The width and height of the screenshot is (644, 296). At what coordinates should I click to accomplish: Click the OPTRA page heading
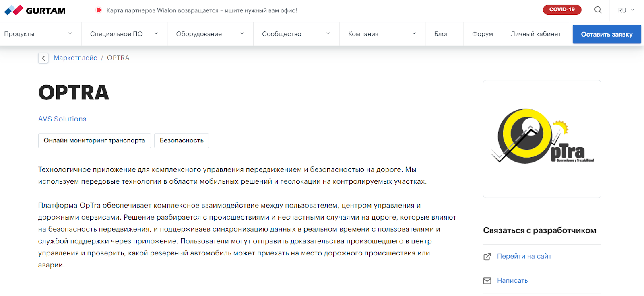[x=74, y=92]
